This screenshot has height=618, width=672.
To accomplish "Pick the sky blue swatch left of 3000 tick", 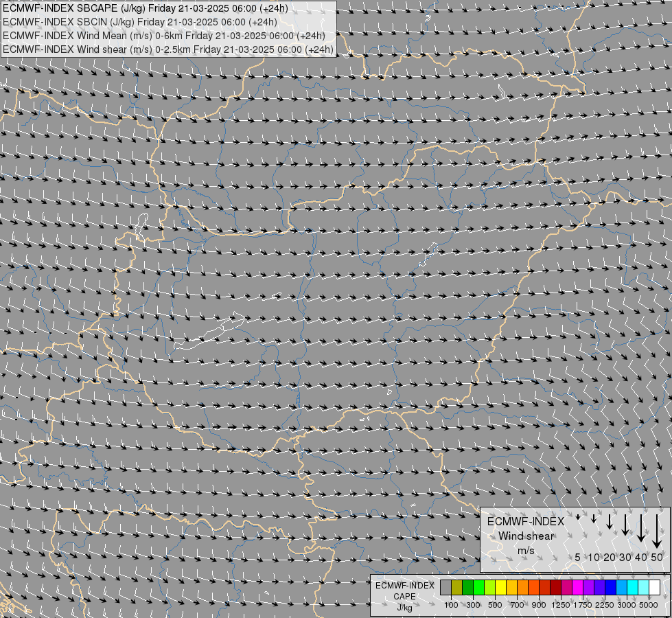I will 621,587.
